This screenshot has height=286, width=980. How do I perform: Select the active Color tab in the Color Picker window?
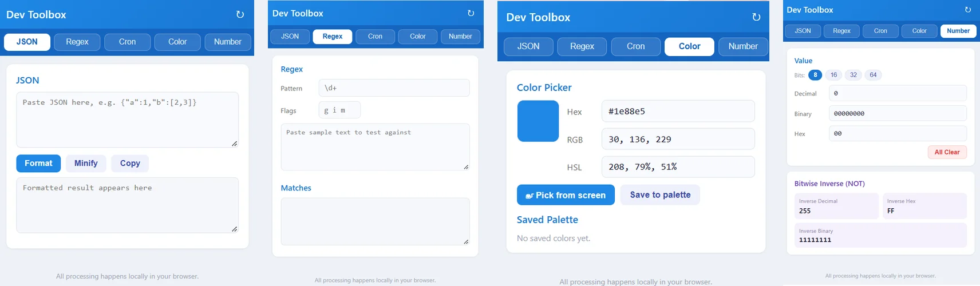tap(689, 46)
